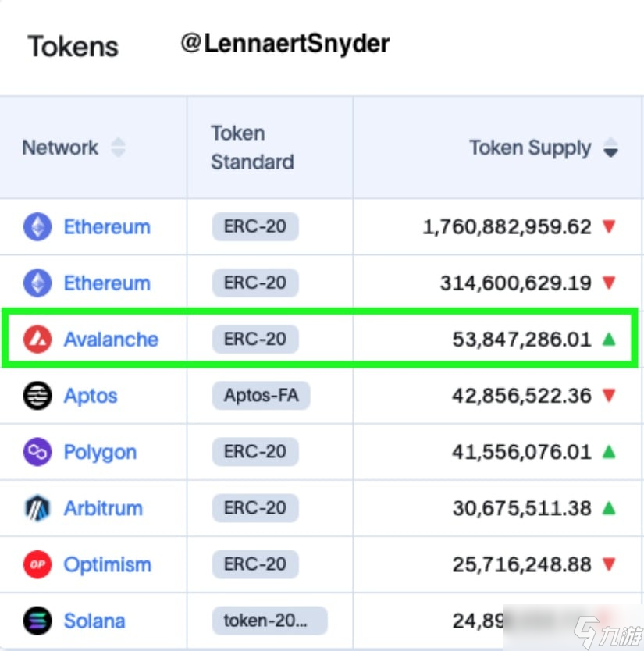Click the truncated token-20 standard badge
The width and height of the screenshot is (644, 651).
click(269, 621)
